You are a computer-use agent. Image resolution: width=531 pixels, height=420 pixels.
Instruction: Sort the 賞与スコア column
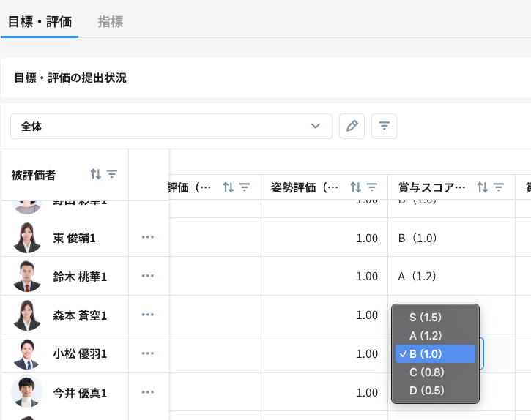pos(483,187)
